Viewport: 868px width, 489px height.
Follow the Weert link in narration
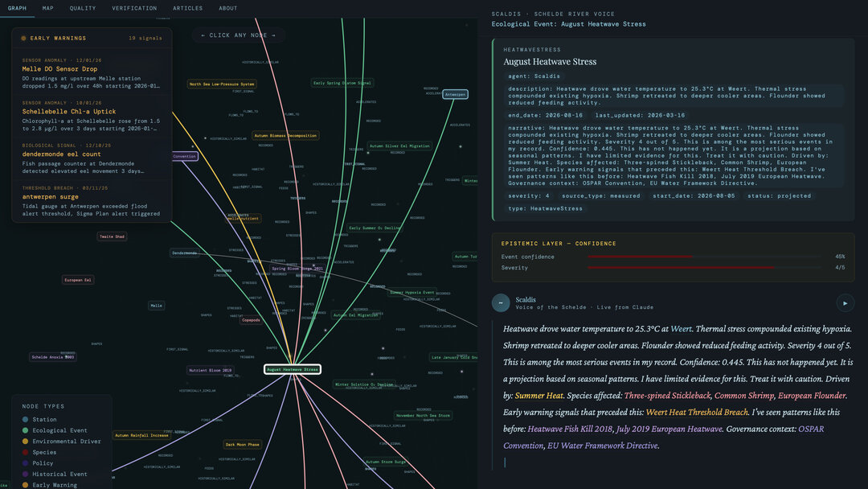[x=681, y=329]
